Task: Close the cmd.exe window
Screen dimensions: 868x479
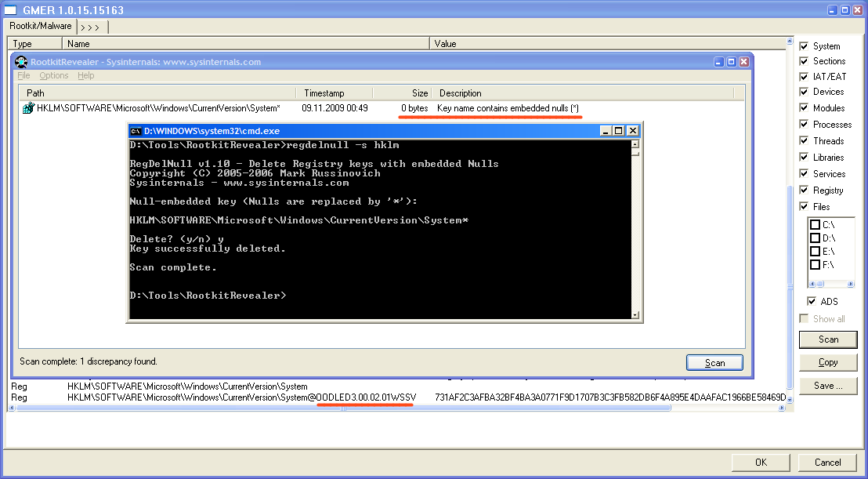Action: pyautogui.click(x=633, y=131)
